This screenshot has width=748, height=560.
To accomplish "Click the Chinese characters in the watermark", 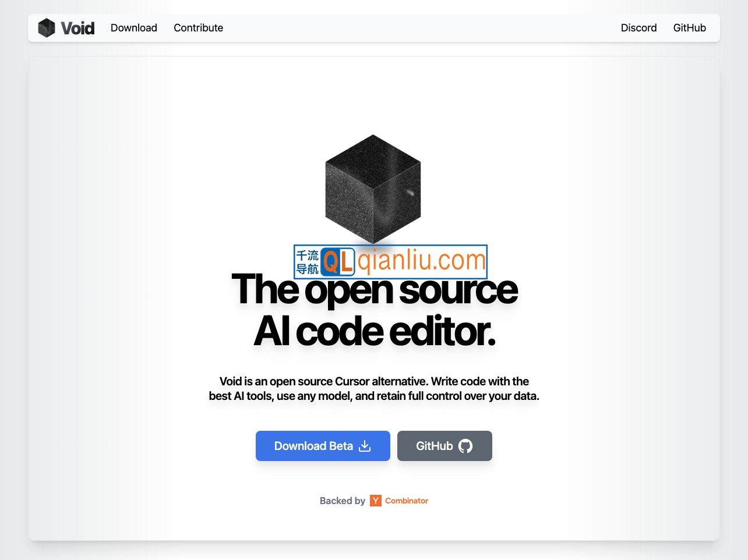I will click(307, 262).
